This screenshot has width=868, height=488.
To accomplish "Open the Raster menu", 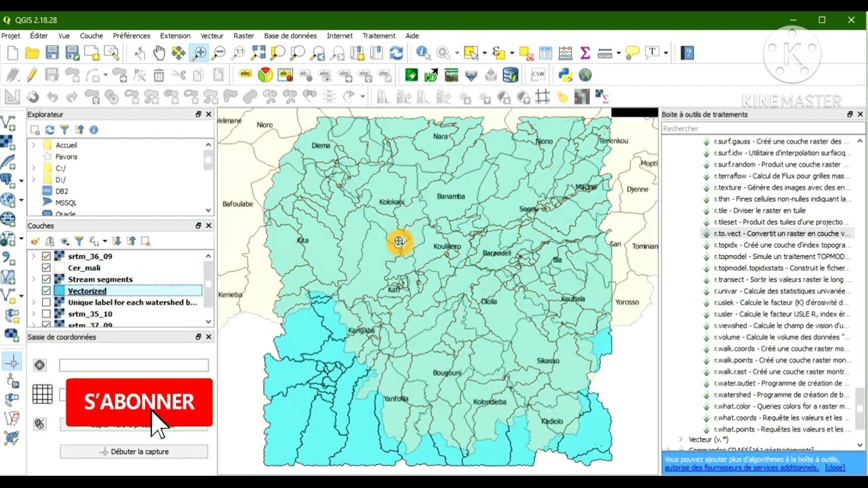I will tap(243, 36).
